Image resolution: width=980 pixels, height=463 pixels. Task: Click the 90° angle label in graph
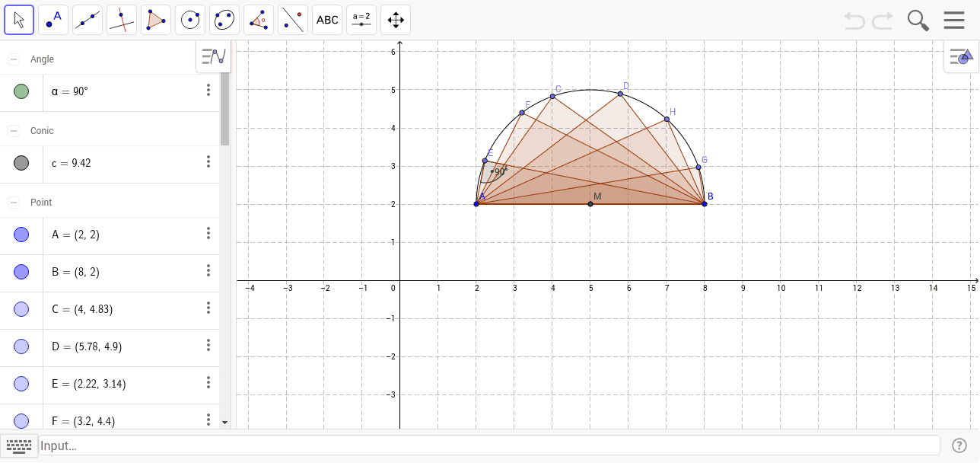501,172
